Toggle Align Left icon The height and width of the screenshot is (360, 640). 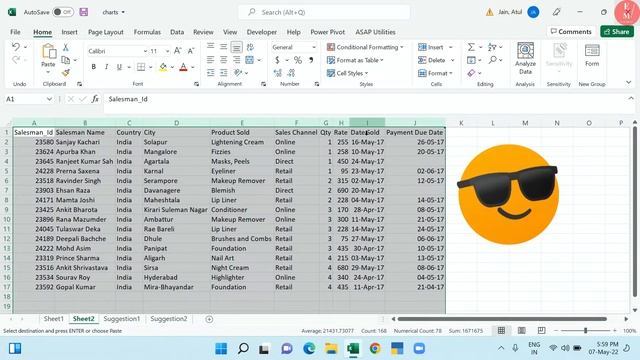[211, 60]
